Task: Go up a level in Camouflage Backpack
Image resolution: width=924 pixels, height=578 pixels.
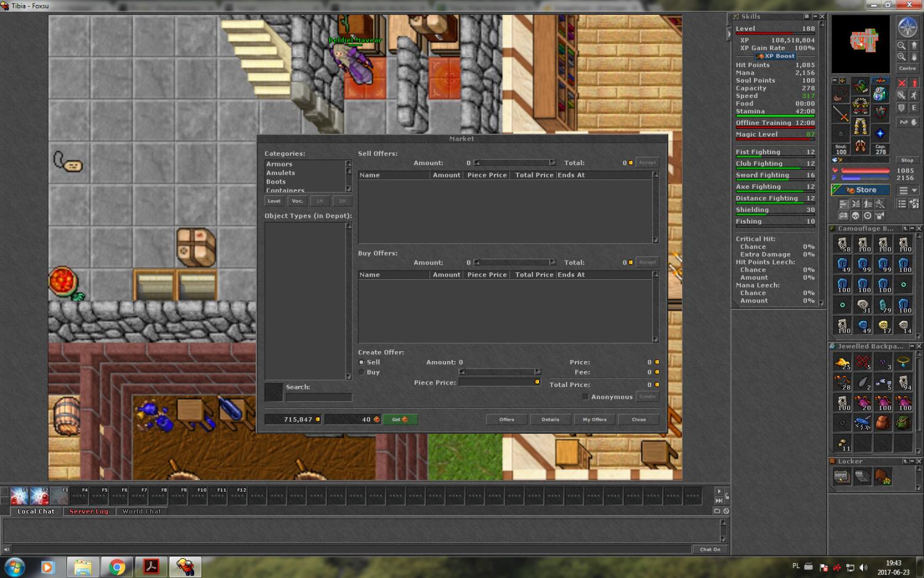Action: click(905, 228)
